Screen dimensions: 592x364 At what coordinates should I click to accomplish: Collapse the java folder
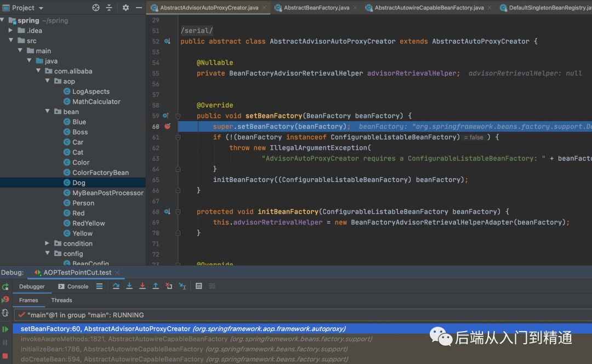[29, 60]
